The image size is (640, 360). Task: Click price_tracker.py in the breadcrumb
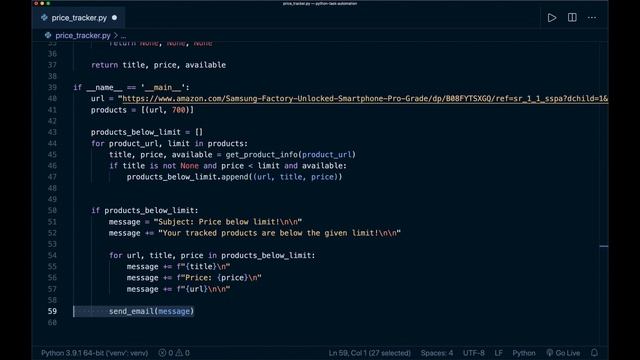point(83,36)
